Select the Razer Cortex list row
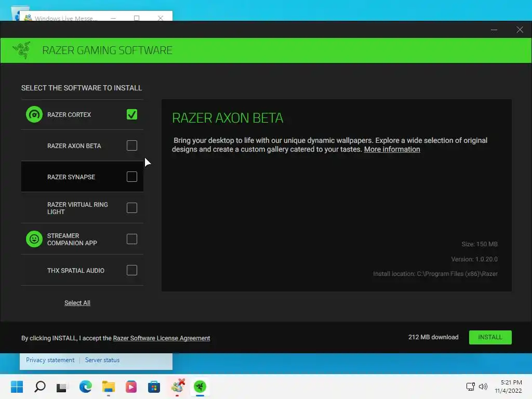Screen dimensions: 532x399 [82, 114]
